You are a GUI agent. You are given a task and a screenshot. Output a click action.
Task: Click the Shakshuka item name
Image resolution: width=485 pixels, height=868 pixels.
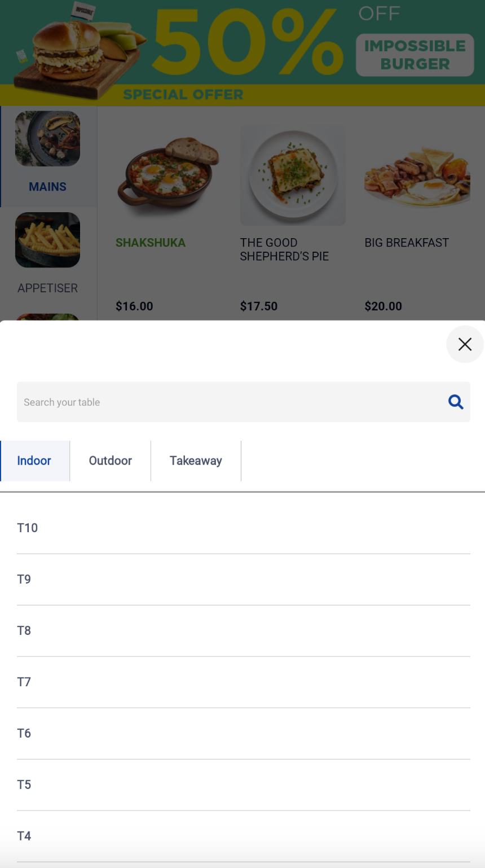coord(151,243)
